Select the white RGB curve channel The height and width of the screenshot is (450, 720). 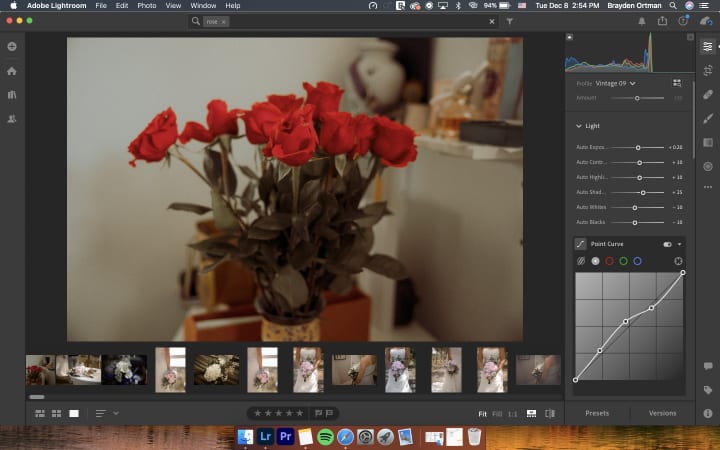[596, 261]
